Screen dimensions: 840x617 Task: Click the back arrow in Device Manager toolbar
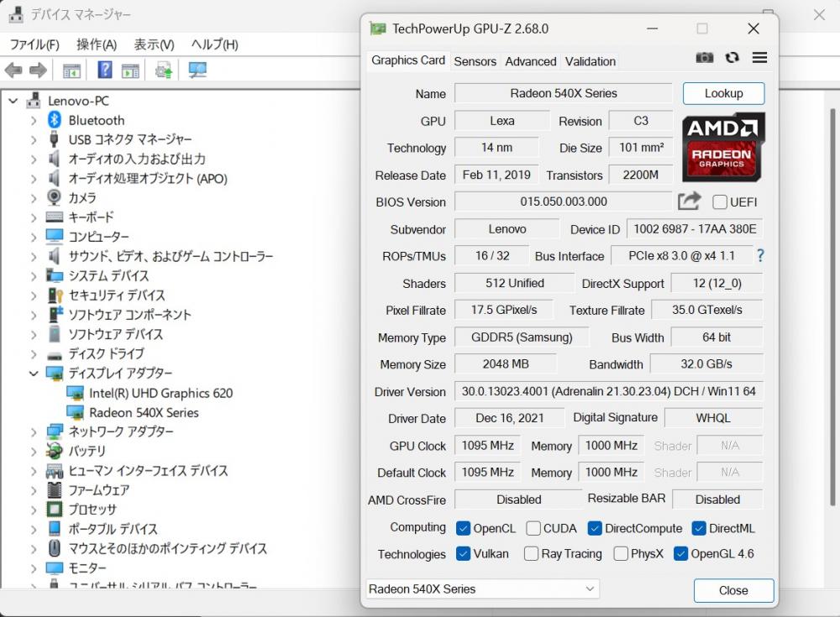[13, 71]
